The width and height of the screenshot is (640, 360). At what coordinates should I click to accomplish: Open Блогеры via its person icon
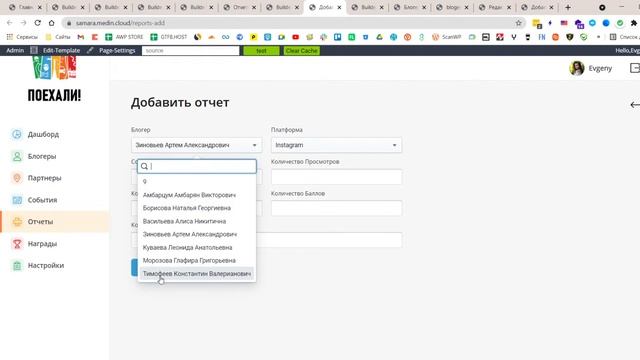pyautogui.click(x=17, y=156)
